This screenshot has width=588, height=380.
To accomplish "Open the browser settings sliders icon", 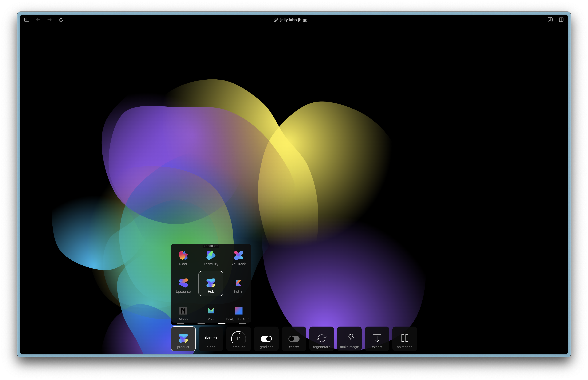I will coord(550,20).
